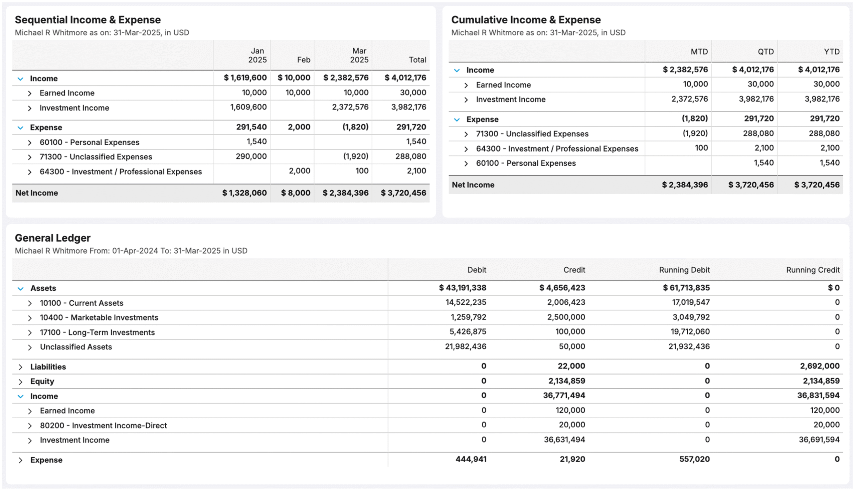
Task: Click the YTD column header
Action: click(x=831, y=51)
